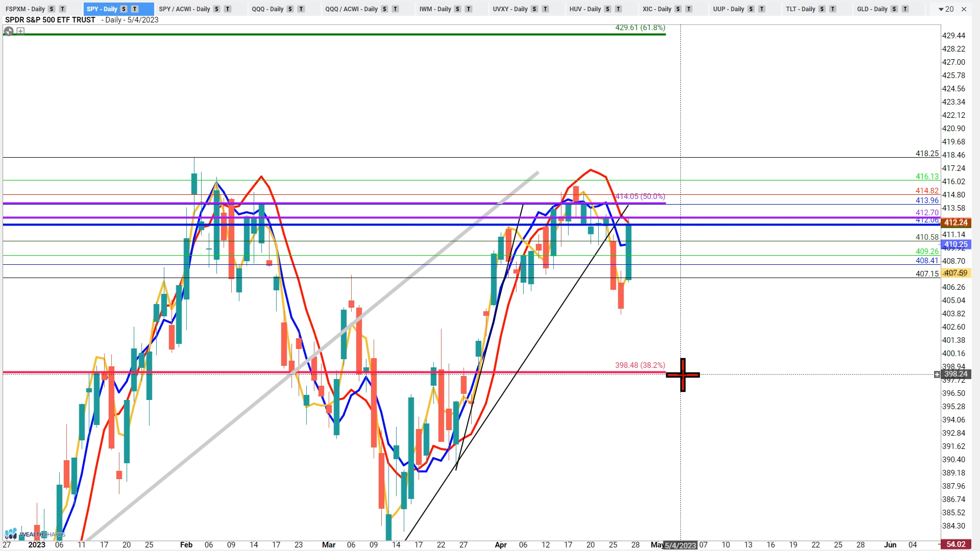
Task: Click the S button on UUP tab
Action: pos(751,9)
